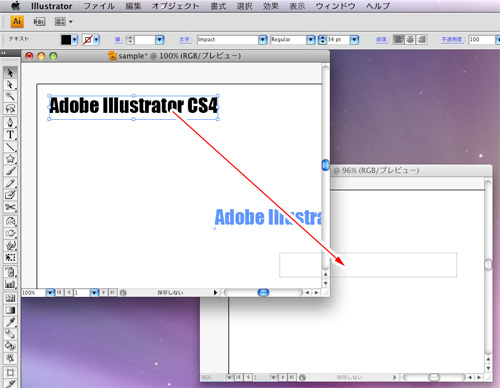Image resolution: width=500 pixels, height=388 pixels.
Task: Select the Type tool
Action: click(x=10, y=135)
